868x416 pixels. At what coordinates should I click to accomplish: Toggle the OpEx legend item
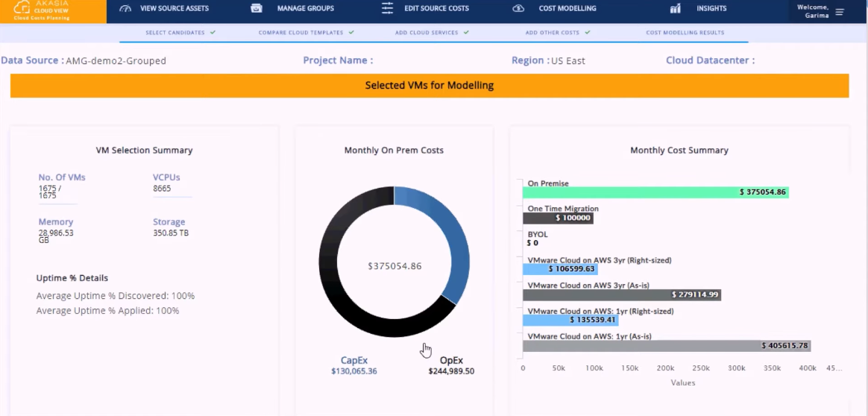451,361
